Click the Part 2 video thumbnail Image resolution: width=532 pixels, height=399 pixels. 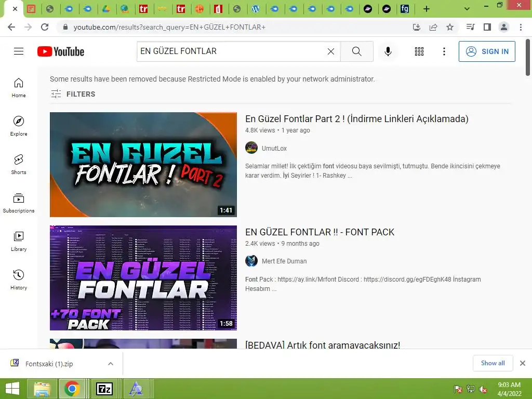click(143, 165)
